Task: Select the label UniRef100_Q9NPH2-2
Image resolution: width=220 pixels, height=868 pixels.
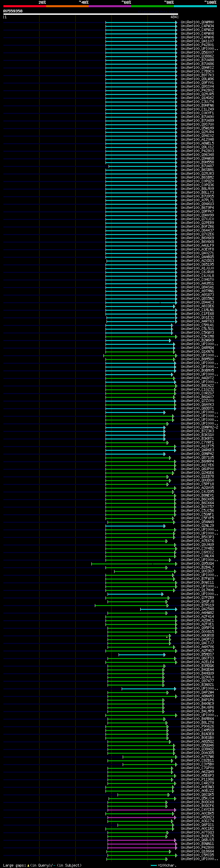Action: coord(199,427)
